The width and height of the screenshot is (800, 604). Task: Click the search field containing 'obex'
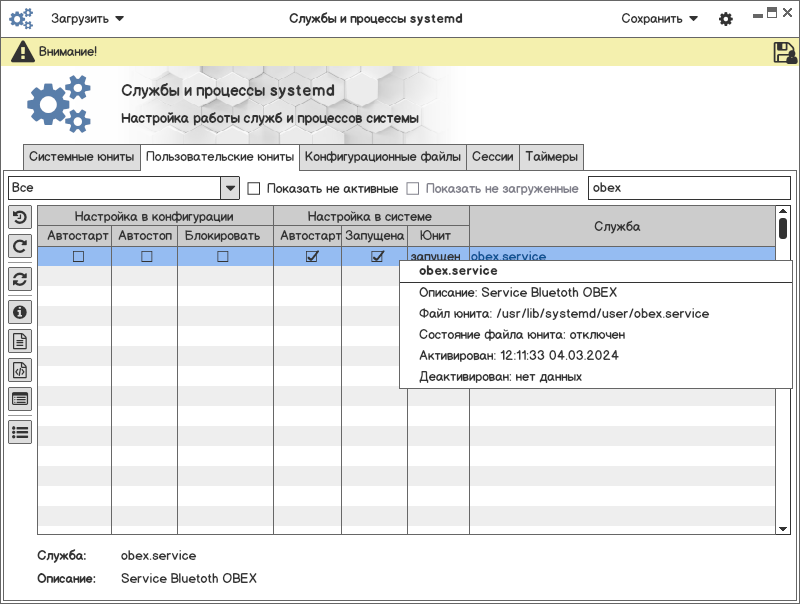coord(689,188)
